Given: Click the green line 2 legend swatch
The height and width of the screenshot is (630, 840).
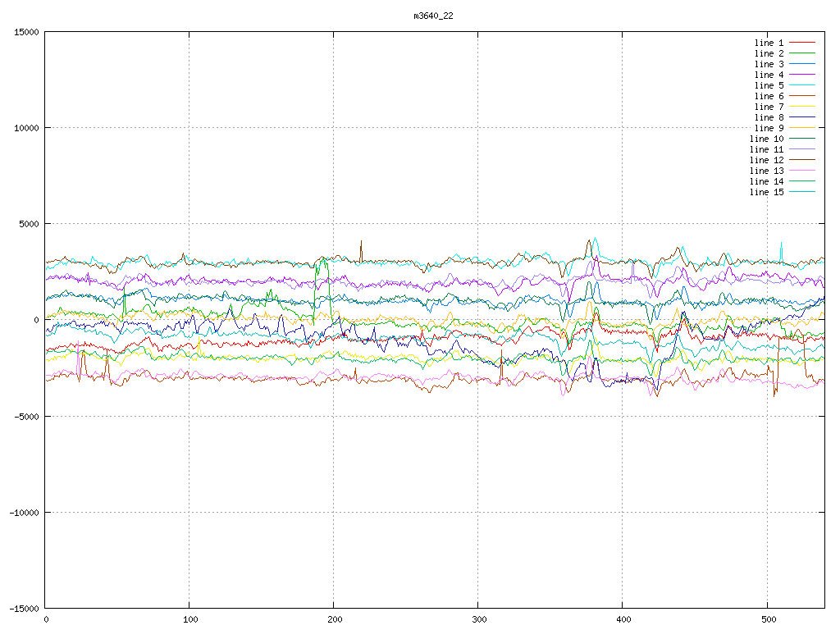Looking at the screenshot, I should (802, 53).
